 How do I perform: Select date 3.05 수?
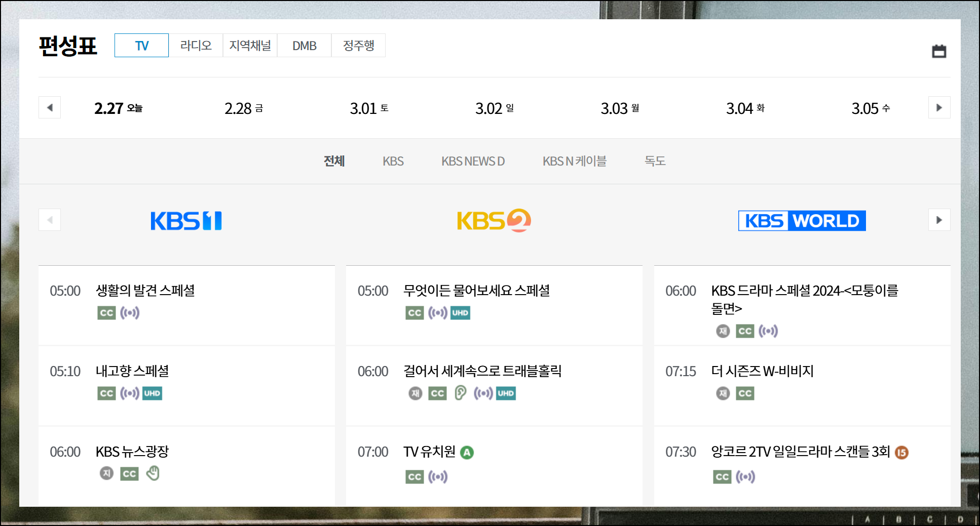[x=871, y=108]
